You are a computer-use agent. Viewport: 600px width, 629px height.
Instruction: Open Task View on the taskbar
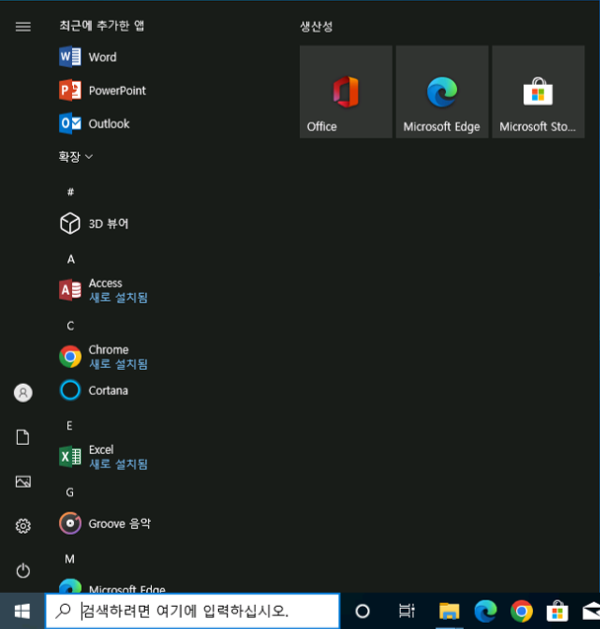(406, 611)
